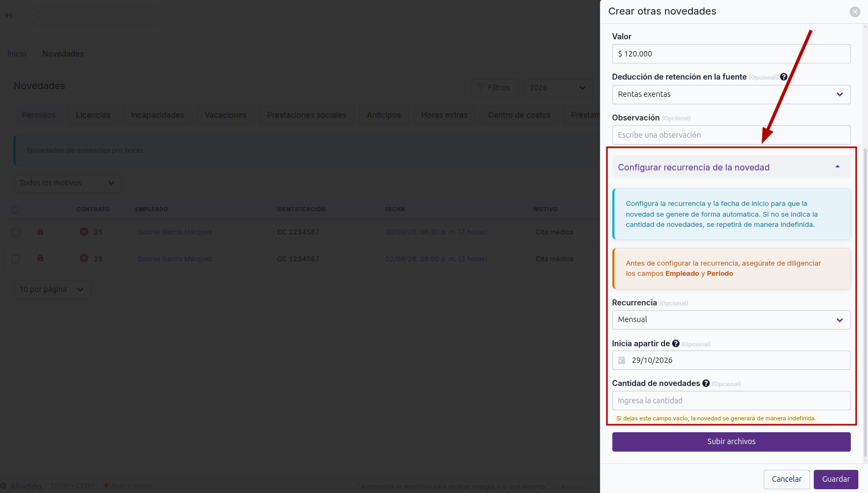
Task: Click the Subir archivos button
Action: tap(731, 441)
